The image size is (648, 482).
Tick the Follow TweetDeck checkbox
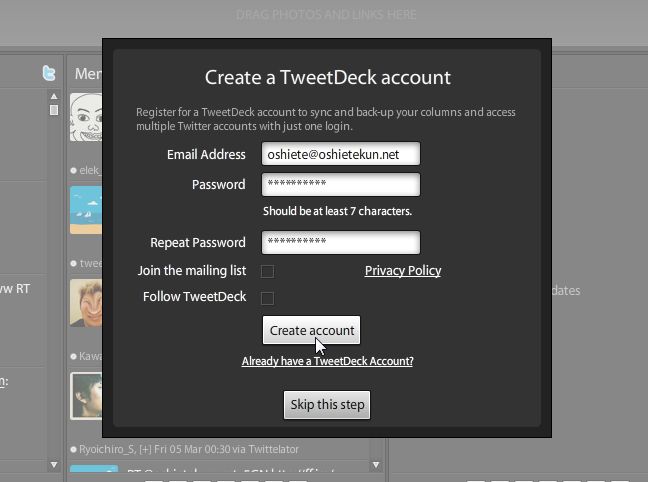coord(267,298)
